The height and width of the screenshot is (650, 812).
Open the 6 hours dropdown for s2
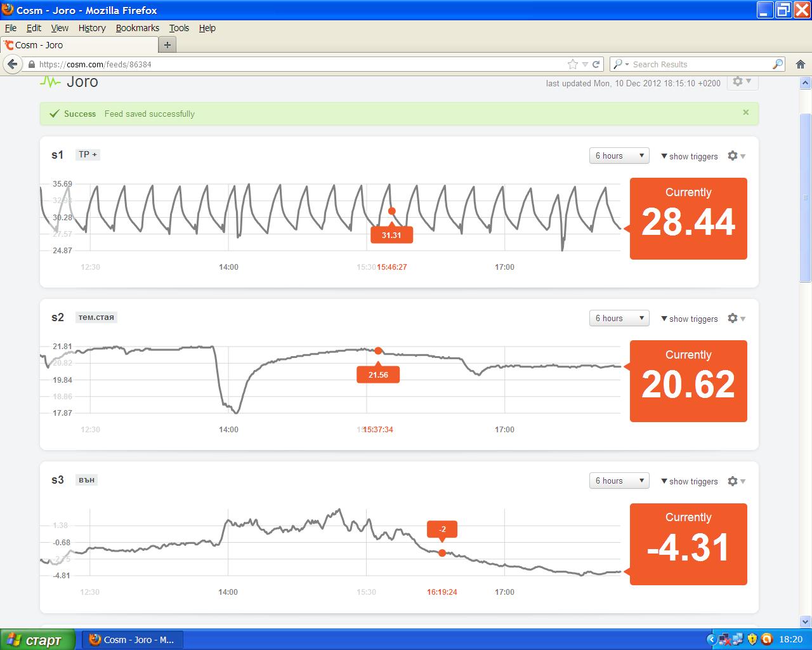pos(619,318)
